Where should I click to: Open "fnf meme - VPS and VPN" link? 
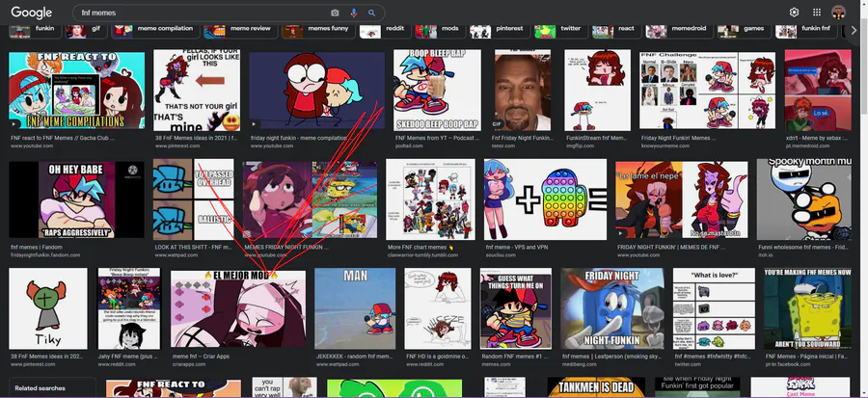tap(517, 247)
